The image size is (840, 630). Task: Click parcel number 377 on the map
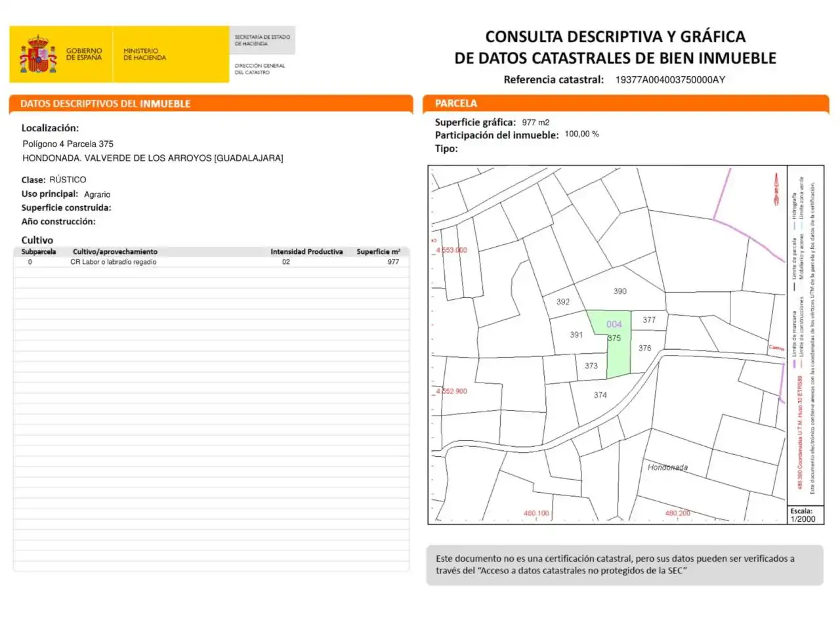tap(649, 320)
